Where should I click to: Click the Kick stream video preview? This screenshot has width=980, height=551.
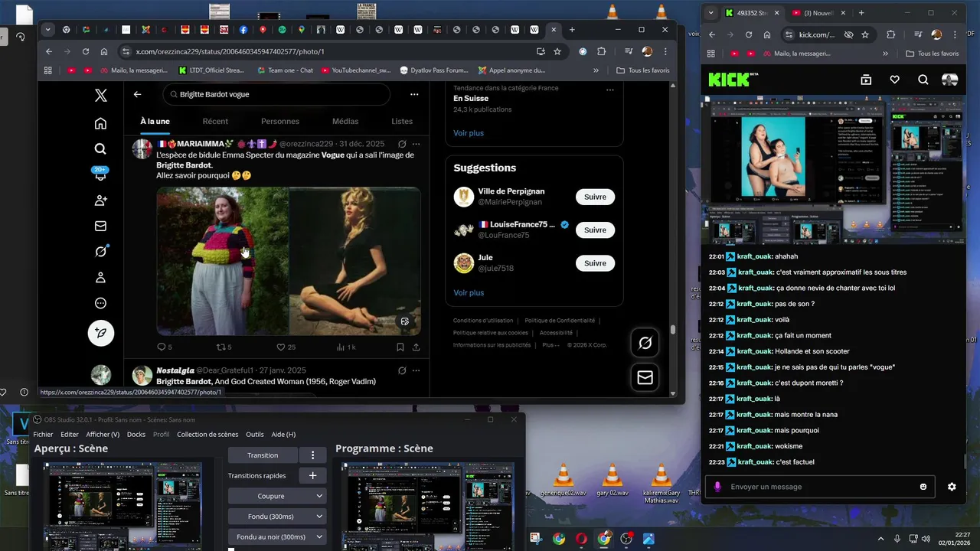833,171
